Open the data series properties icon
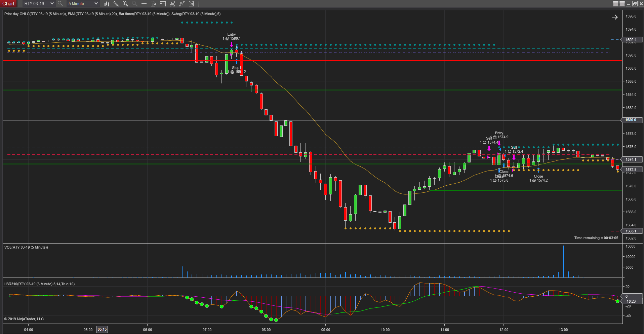The image size is (644, 334). 191,4
